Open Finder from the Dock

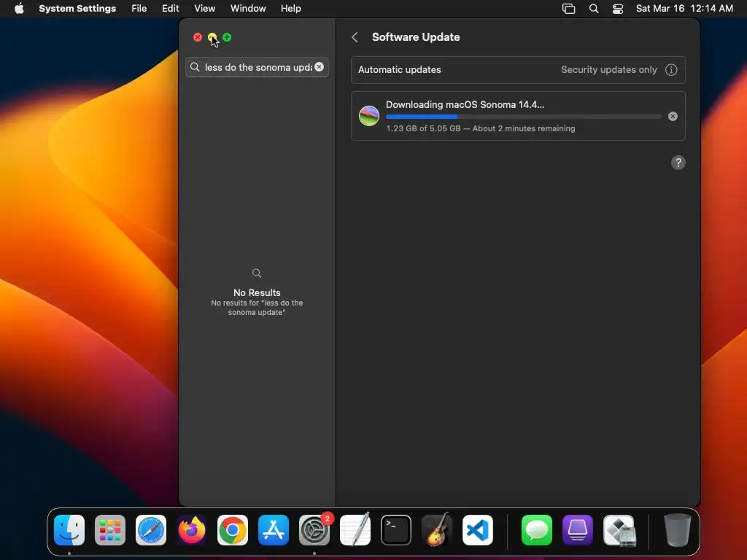coord(69,530)
